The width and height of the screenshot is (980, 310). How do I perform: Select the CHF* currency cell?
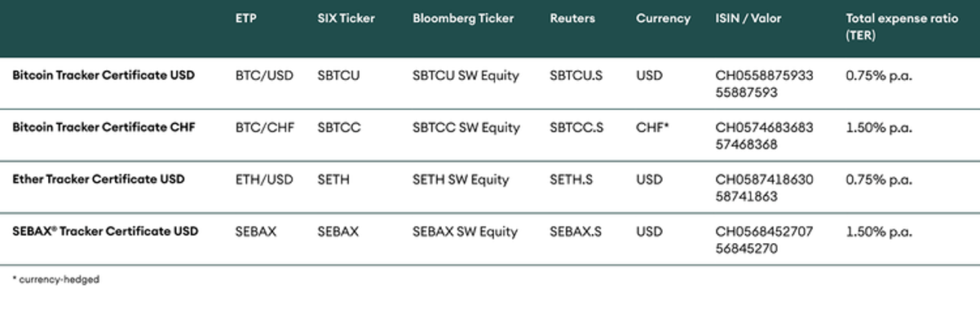click(x=652, y=127)
